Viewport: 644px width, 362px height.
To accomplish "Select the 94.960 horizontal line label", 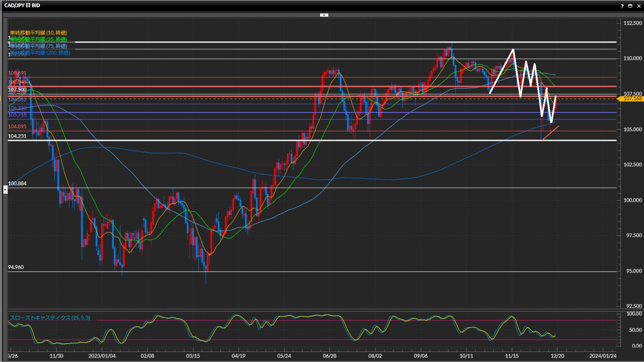I will pos(16,267).
